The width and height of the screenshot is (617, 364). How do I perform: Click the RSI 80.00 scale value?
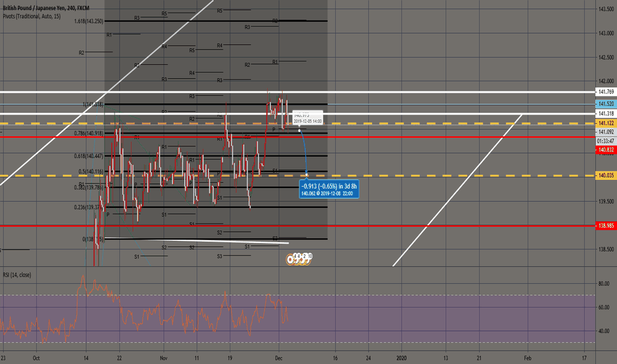coord(604,283)
